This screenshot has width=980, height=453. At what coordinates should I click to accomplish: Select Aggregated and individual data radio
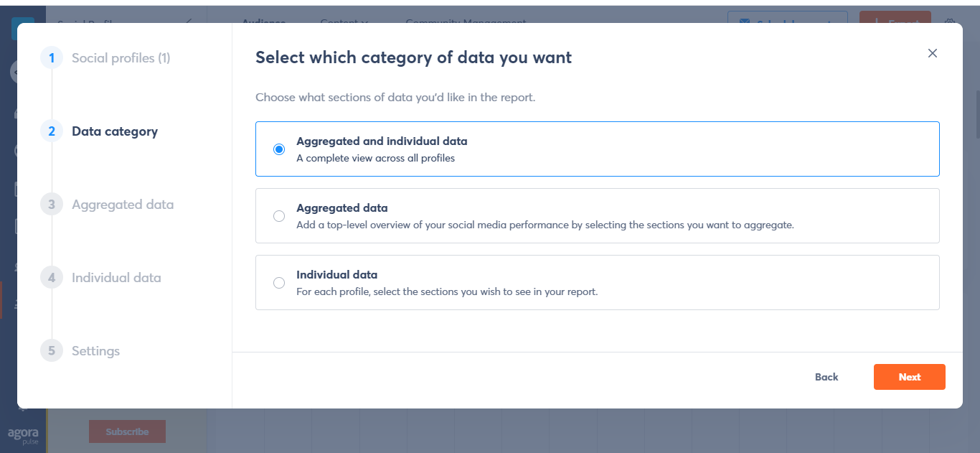tap(279, 149)
